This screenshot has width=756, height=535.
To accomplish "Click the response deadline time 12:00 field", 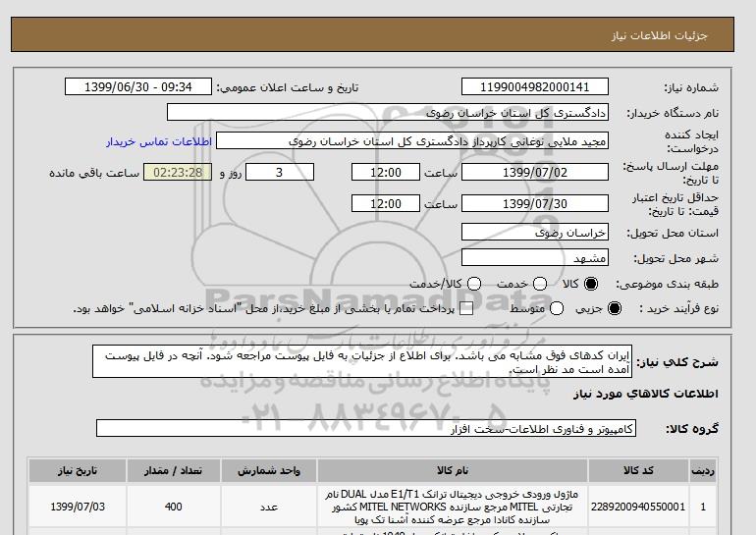I will (386, 172).
